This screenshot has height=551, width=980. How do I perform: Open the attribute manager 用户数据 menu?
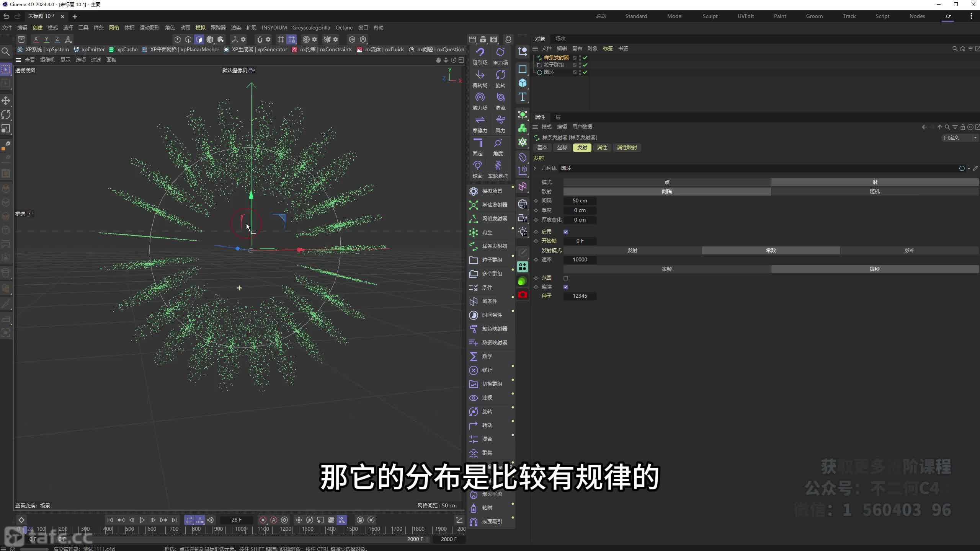click(x=582, y=127)
